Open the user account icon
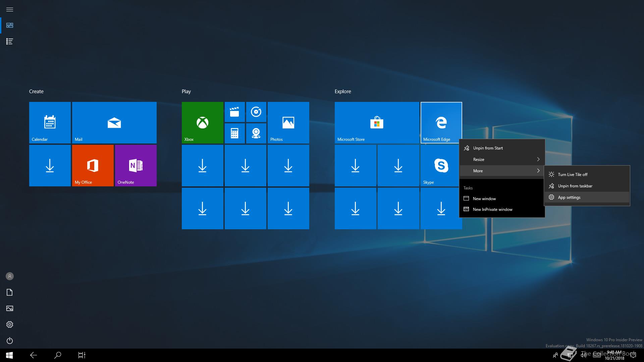This screenshot has height=362, width=644. (10, 276)
